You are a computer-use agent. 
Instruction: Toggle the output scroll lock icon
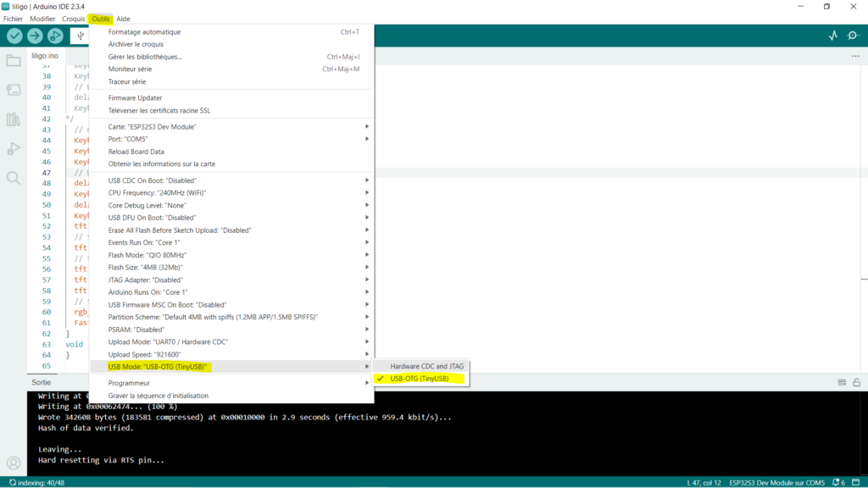(856, 382)
